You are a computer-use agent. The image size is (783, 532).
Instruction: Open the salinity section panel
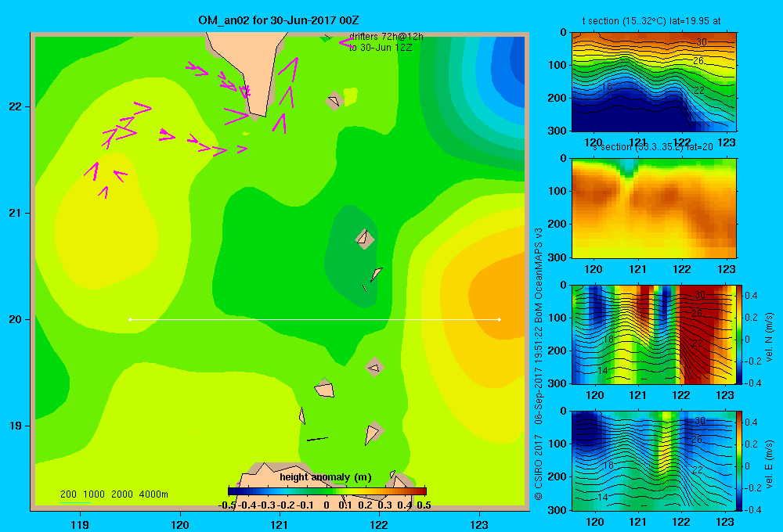point(654,208)
